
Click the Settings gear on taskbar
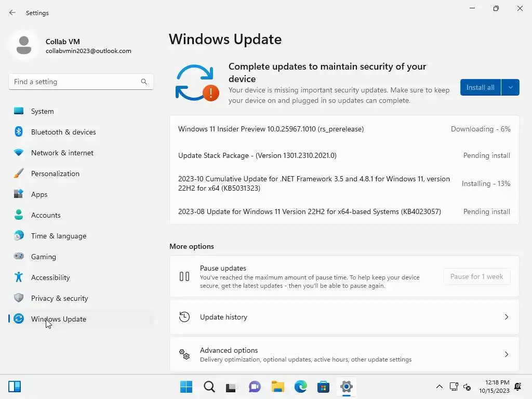tap(347, 387)
